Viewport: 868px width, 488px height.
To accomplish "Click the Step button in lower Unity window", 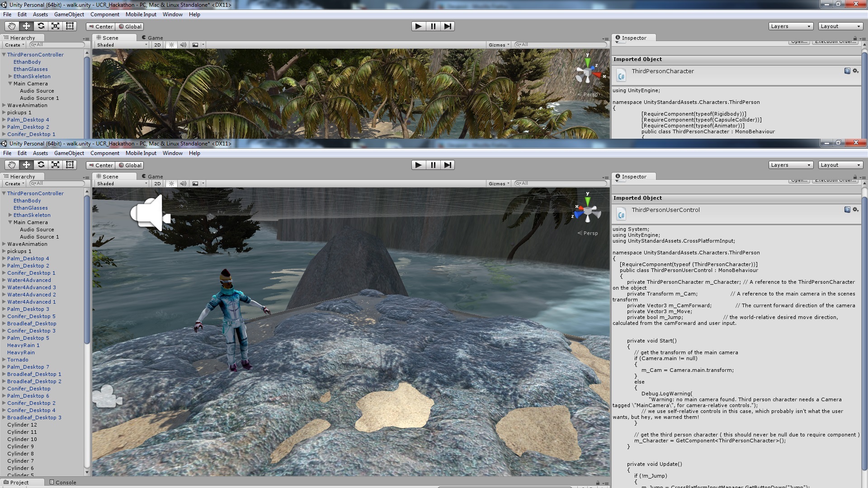I will [447, 165].
